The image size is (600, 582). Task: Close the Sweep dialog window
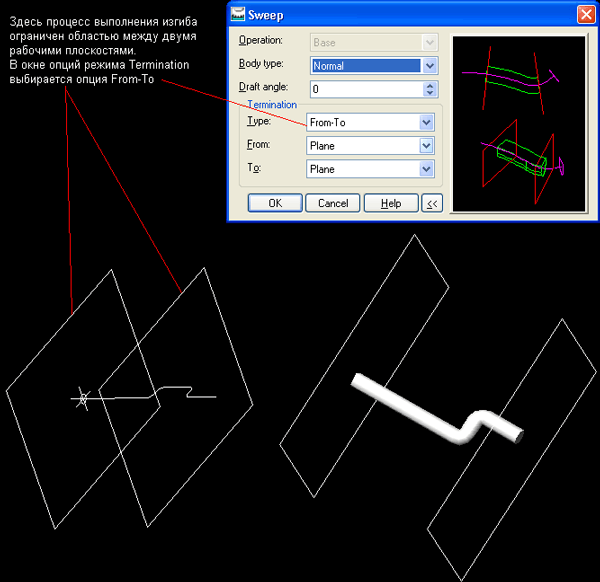pos(585,15)
